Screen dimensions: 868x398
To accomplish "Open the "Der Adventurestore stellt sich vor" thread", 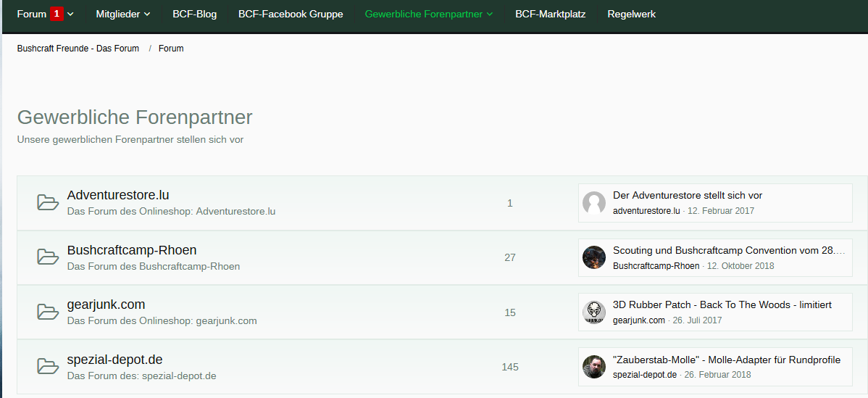I will click(687, 195).
